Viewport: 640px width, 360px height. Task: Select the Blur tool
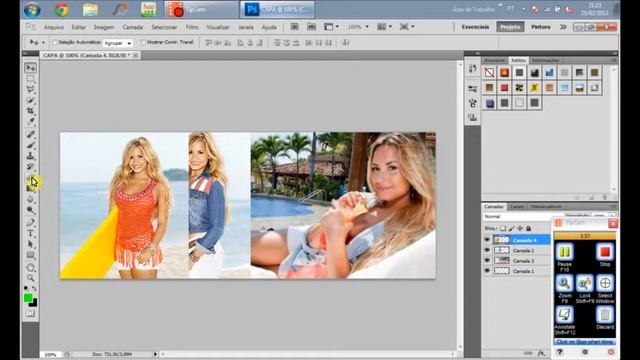click(31, 199)
